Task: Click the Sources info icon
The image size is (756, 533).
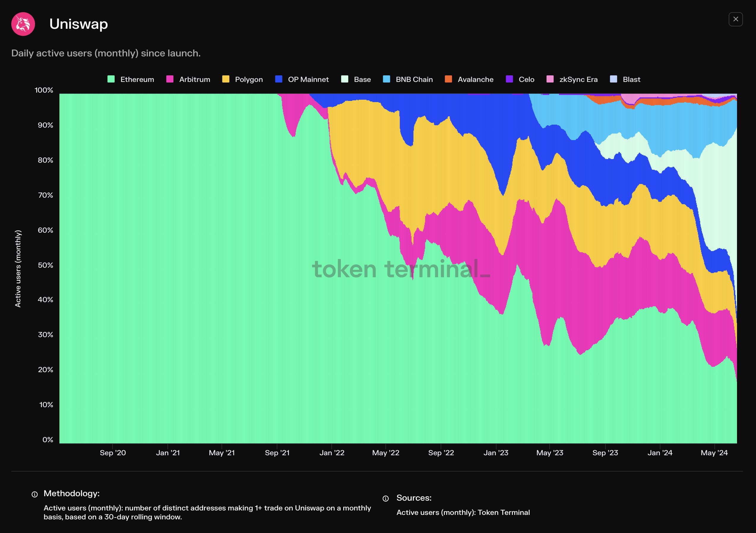Action: (386, 499)
